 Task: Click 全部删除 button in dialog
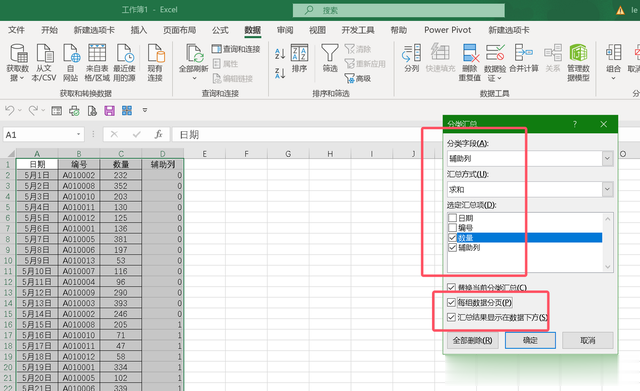tap(473, 340)
